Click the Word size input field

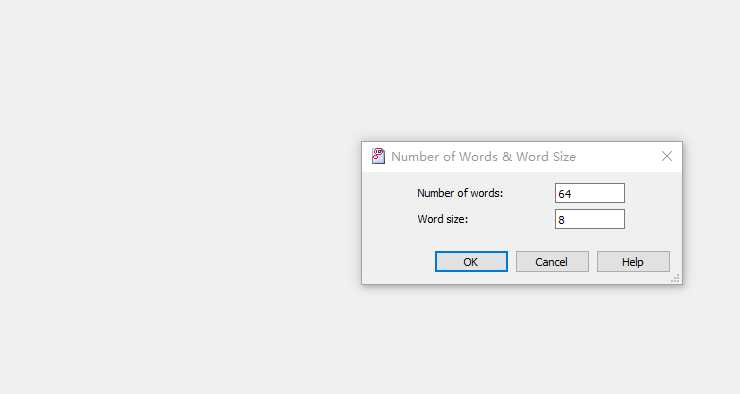(589, 219)
